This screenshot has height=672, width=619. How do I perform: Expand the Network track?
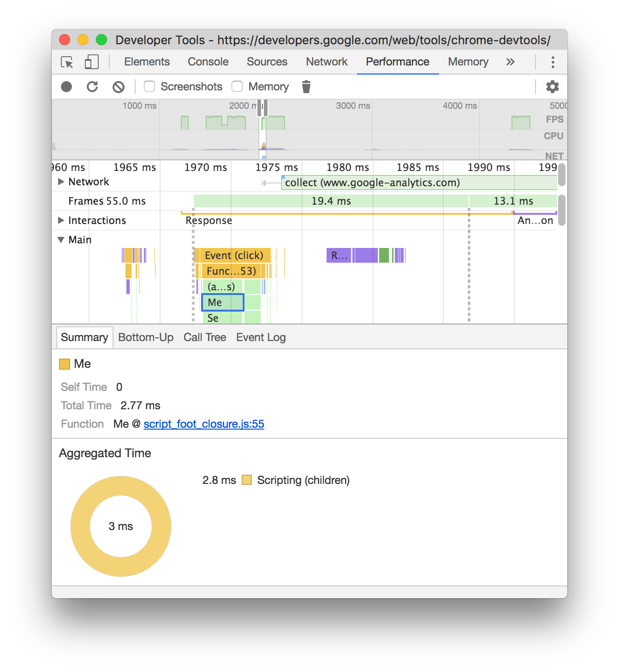(x=61, y=182)
